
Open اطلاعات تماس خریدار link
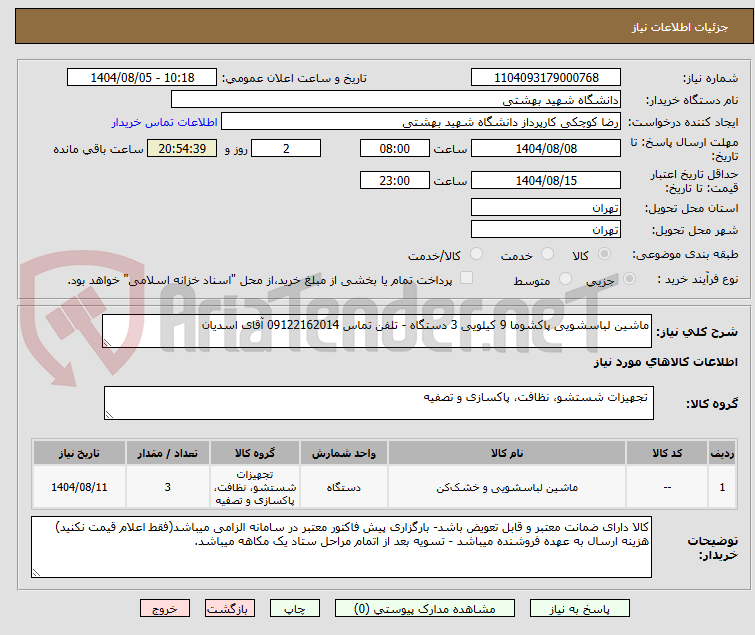point(165,122)
